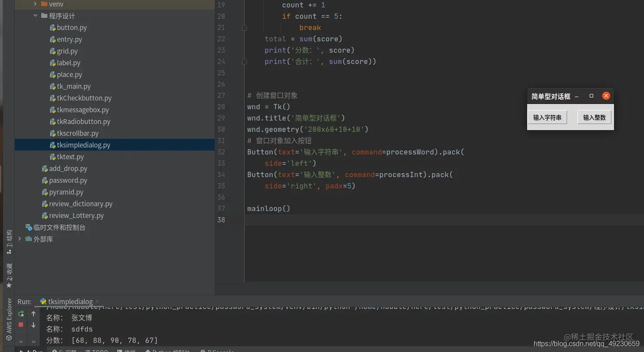The image size is (644, 352).
Task: Maximize the 简单型对话框 window
Action: [x=591, y=96]
